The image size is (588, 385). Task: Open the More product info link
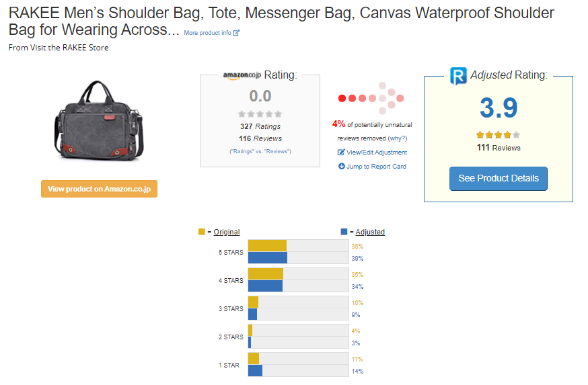[x=207, y=33]
